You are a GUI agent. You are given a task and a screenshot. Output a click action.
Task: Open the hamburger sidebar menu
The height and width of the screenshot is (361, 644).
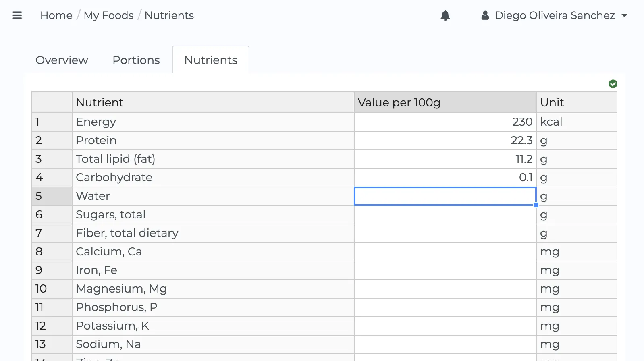[x=17, y=15]
